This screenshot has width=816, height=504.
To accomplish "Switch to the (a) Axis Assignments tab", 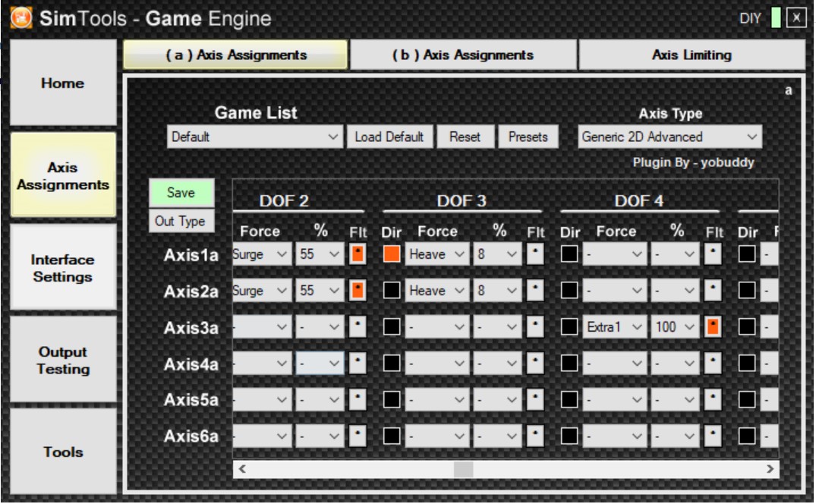I will pos(236,55).
